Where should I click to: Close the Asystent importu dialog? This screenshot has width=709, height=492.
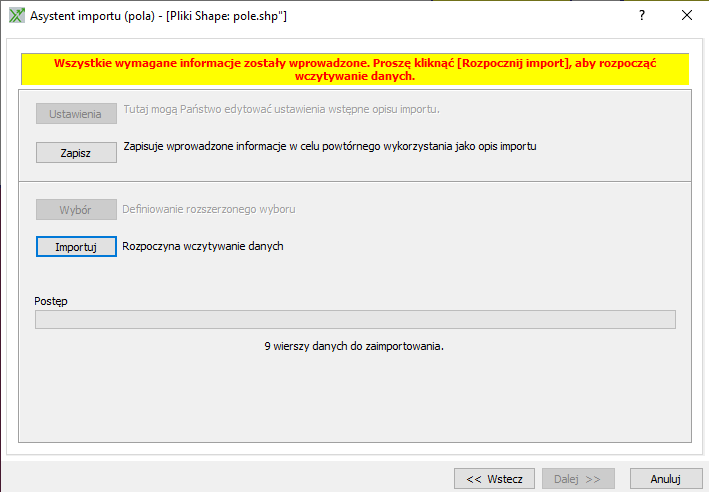[x=687, y=15]
